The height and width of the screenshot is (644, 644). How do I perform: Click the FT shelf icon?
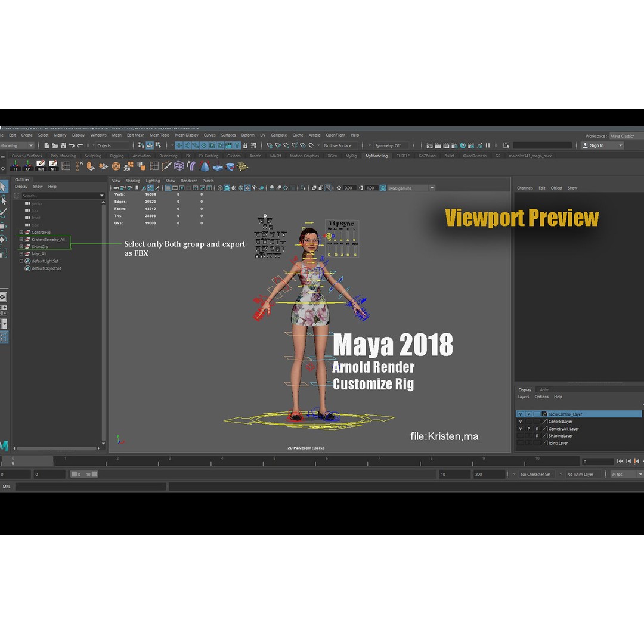click(x=15, y=166)
